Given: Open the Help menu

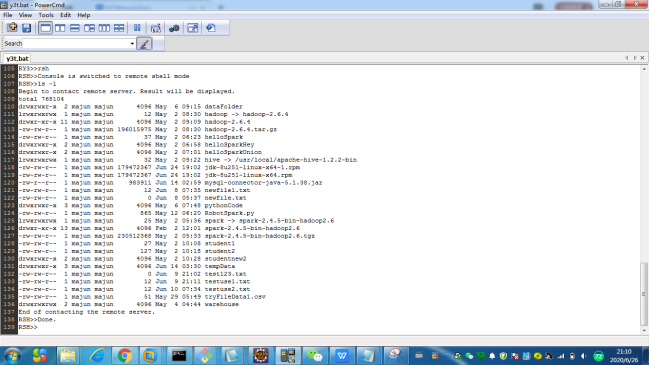Looking at the screenshot, I should (84, 15).
